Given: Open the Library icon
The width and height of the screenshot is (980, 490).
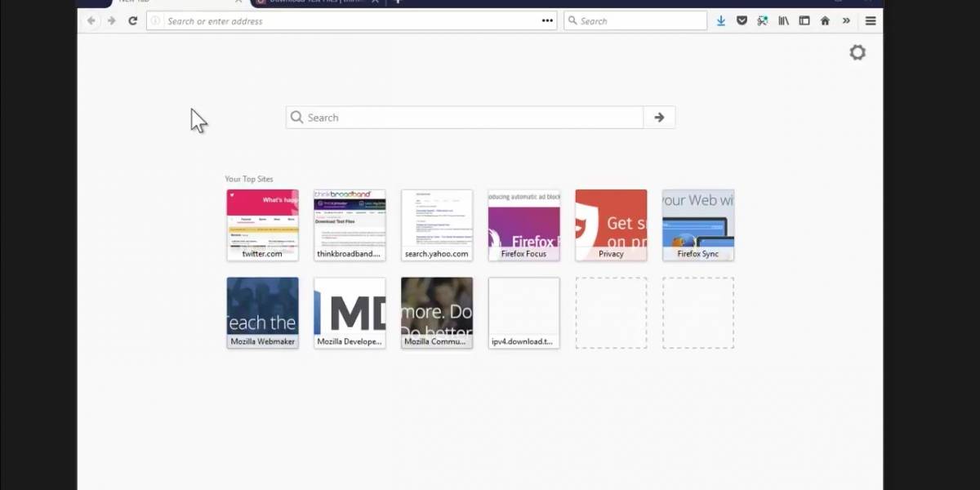Looking at the screenshot, I should coord(783,21).
